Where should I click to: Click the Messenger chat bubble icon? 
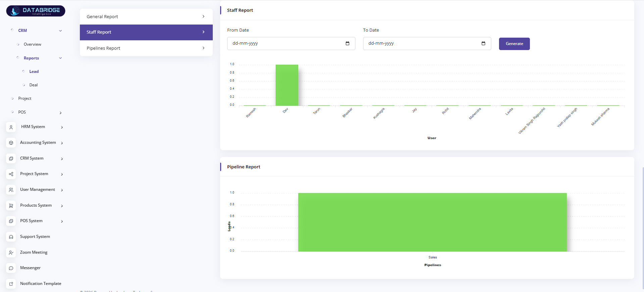tap(11, 268)
